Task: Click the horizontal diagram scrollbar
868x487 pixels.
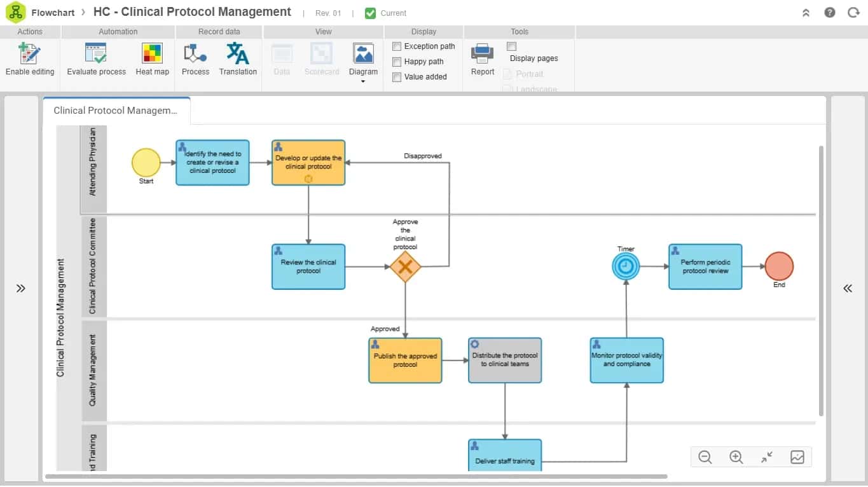Action: (356, 476)
